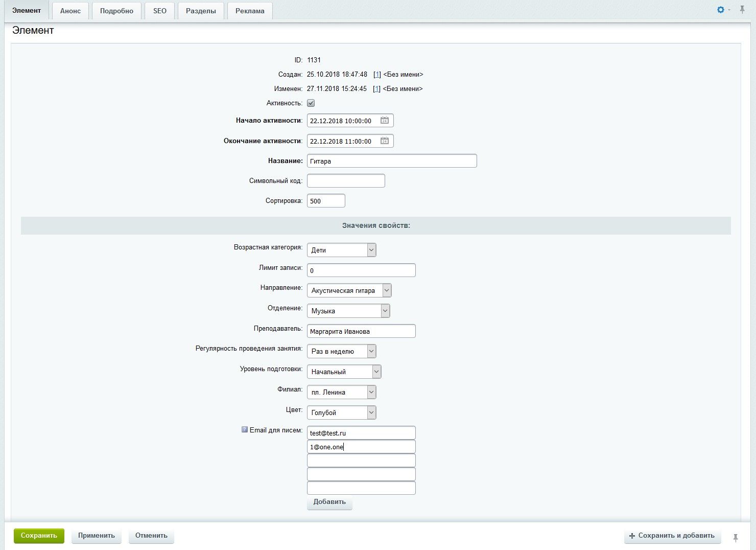
Task: Click the modified date 27.11.2018 15:24:45
Action: tap(337, 89)
